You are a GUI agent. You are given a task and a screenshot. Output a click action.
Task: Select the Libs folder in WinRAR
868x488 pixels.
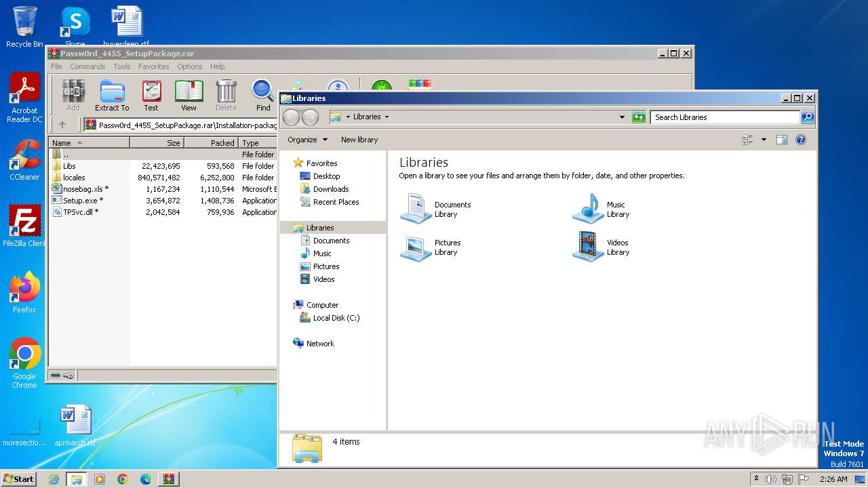(x=163, y=166)
